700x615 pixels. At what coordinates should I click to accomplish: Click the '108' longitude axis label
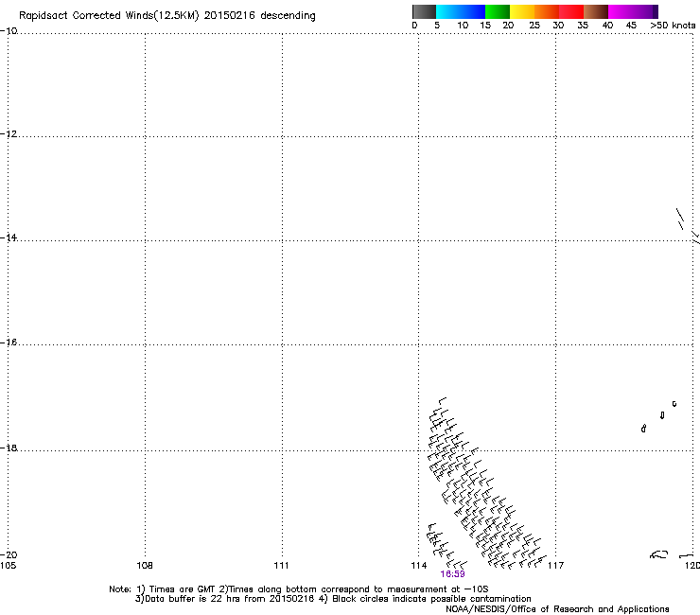click(145, 566)
